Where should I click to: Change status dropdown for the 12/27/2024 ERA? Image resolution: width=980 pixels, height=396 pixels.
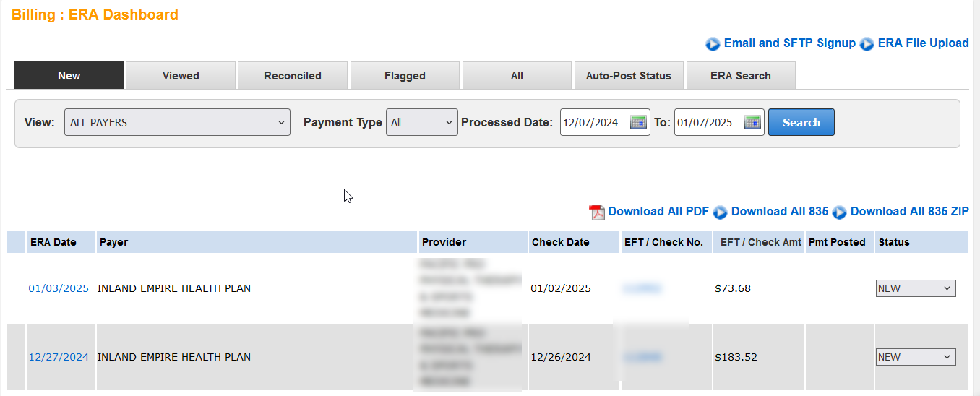(x=915, y=357)
